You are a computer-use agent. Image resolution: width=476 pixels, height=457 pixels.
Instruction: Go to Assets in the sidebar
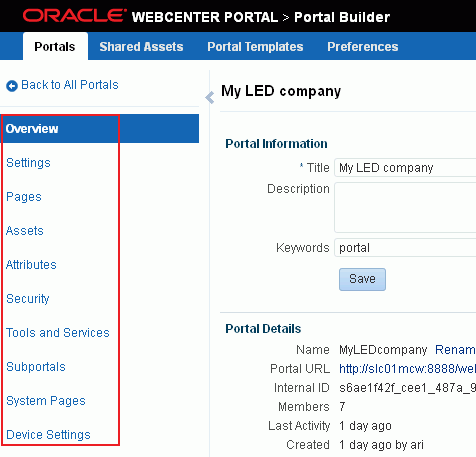pyautogui.click(x=25, y=231)
